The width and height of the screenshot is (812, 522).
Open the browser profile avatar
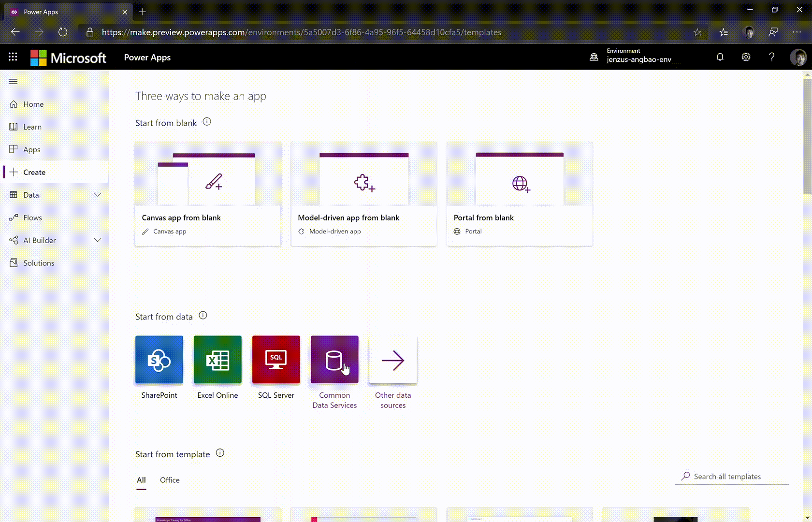[x=749, y=32]
